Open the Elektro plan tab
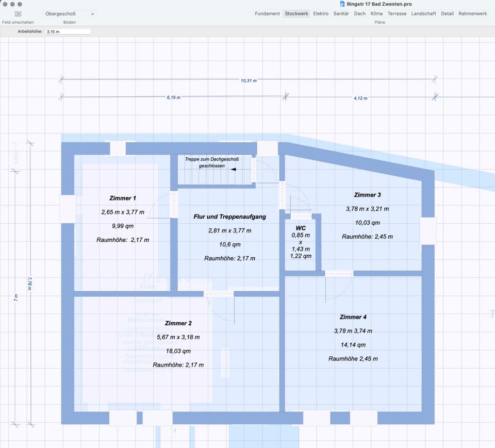Image resolution: width=495 pixels, height=448 pixels. point(321,14)
